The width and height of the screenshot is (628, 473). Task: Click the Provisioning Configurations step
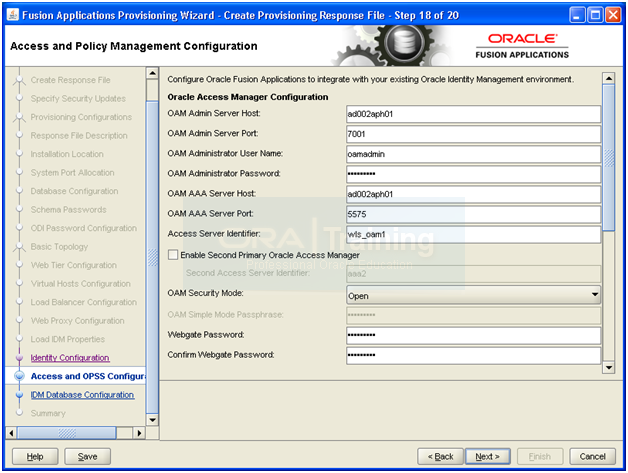pos(81,117)
